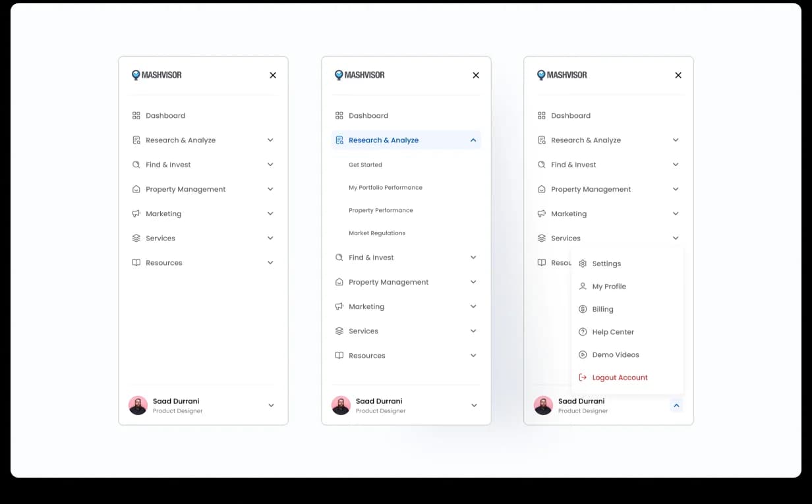Viewport: 812px width, 504px height.
Task: Expand Property Management chevron in left panel
Action: coord(270,189)
